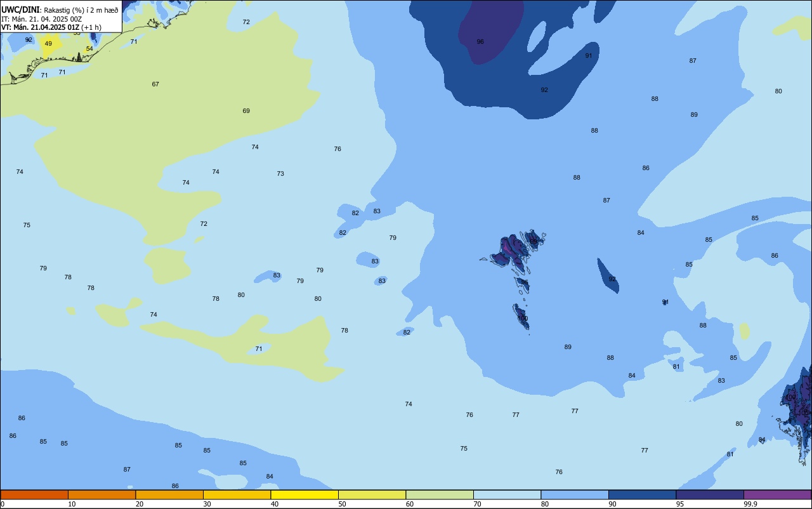Click the humidity value 49 over Iceland

48,43
